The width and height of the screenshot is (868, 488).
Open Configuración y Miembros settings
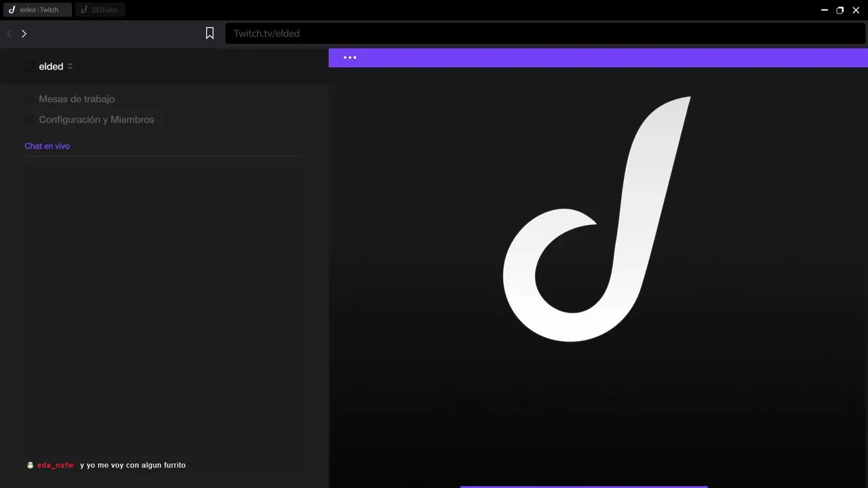[x=96, y=119]
